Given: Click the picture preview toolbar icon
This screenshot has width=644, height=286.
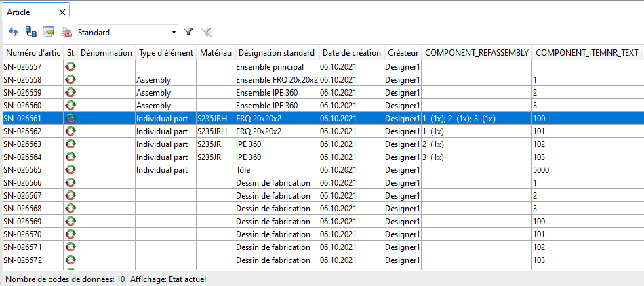Looking at the screenshot, I should pyautogui.click(x=48, y=32).
